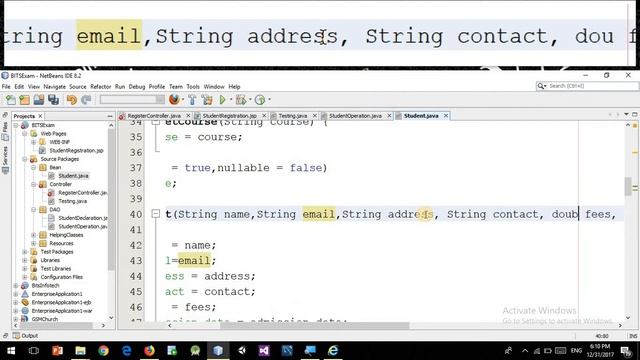Click the Windows Start button

pos(11,351)
